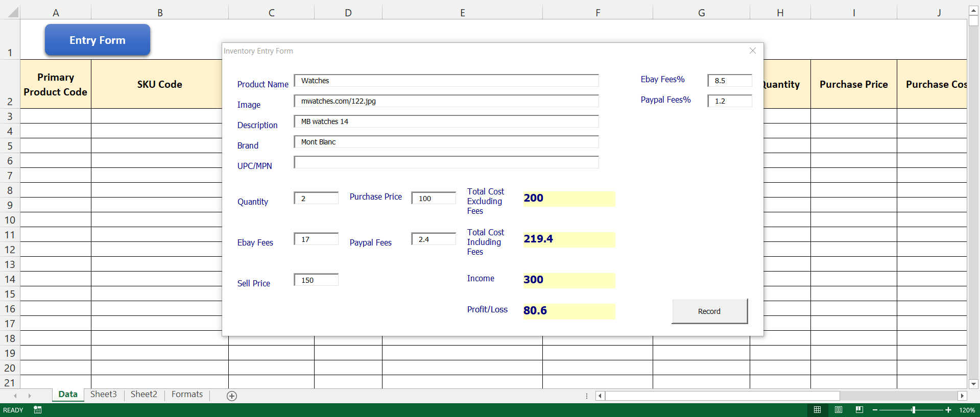The height and width of the screenshot is (417, 980).
Task: Select row 3 header
Action: tap(10, 116)
